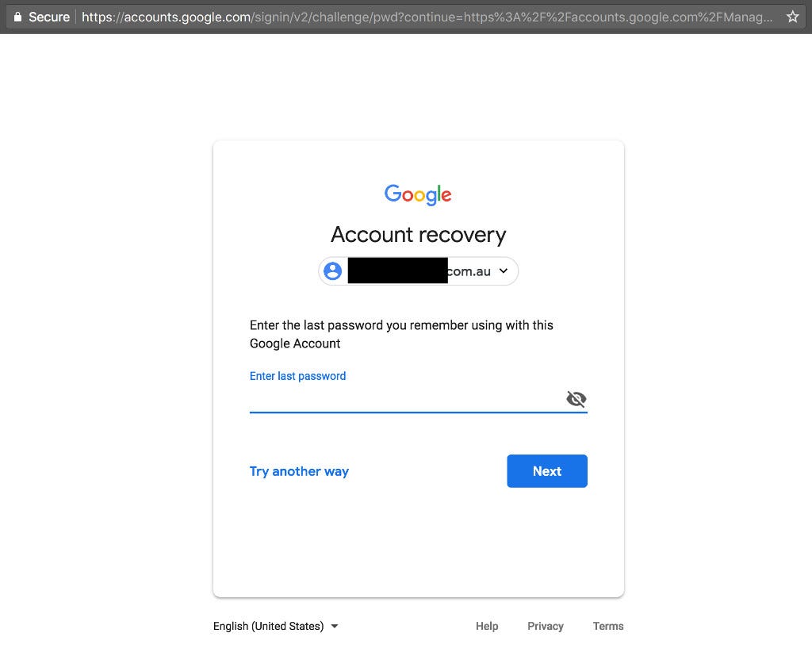The height and width of the screenshot is (656, 812).
Task: Toggle password visibility eye icon
Action: pos(576,399)
